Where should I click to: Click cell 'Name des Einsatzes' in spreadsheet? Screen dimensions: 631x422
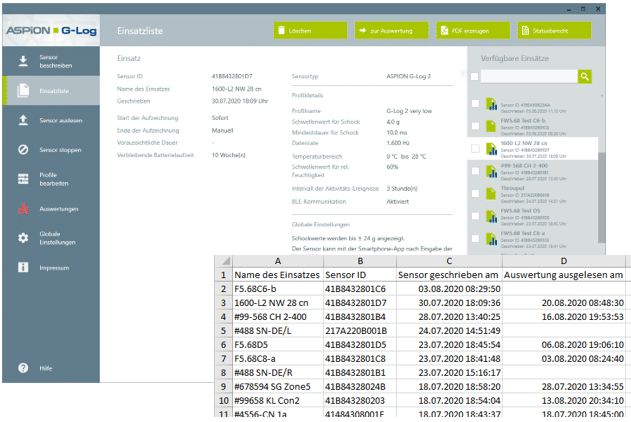coord(278,275)
